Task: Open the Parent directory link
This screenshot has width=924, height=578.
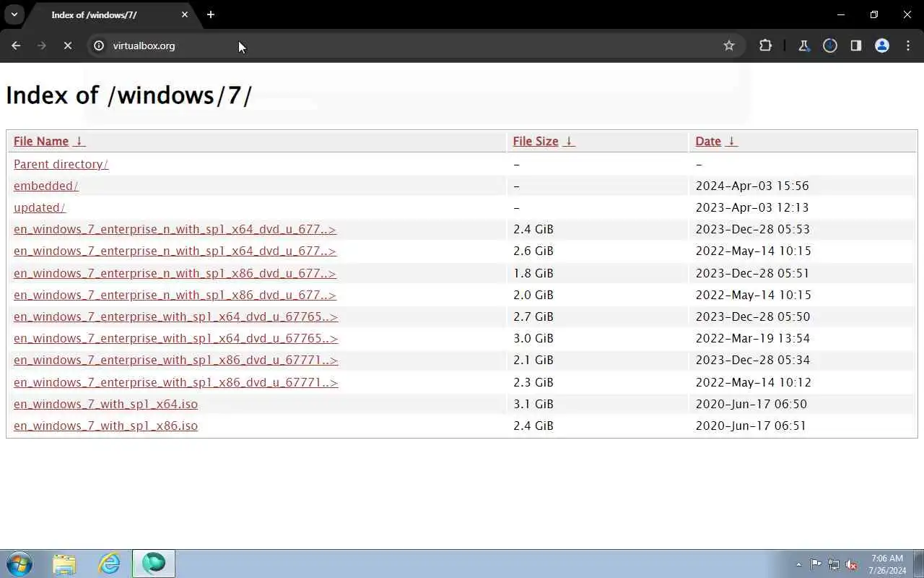Action: point(61,164)
